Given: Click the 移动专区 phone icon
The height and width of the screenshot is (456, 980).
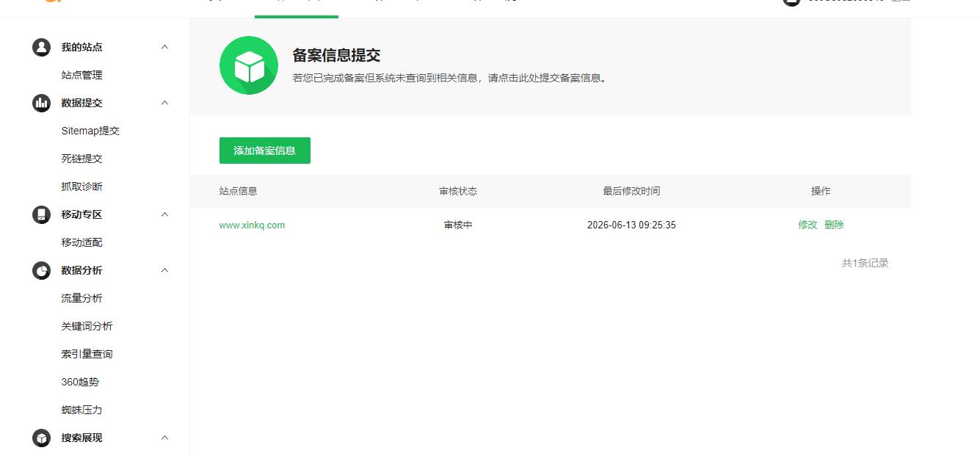Looking at the screenshot, I should pos(41,214).
